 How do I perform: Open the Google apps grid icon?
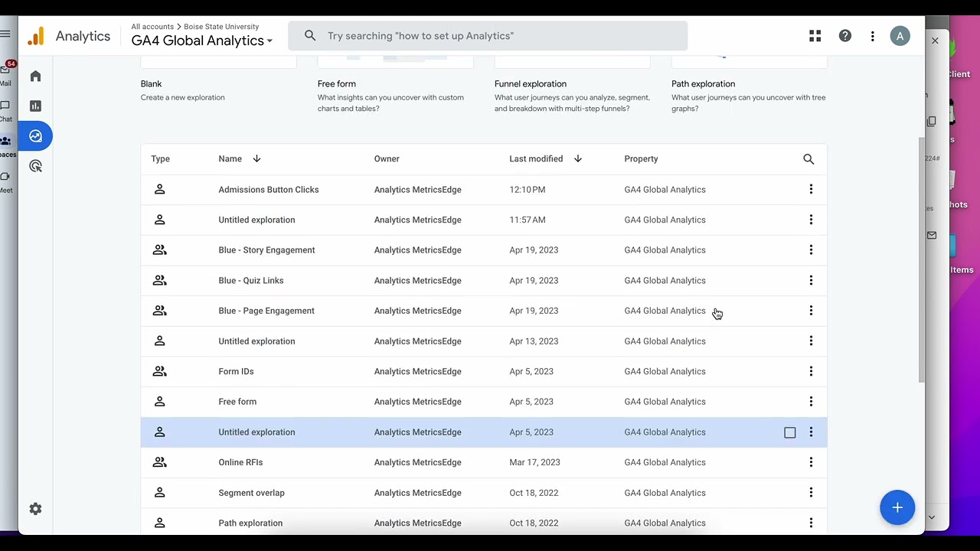815,36
